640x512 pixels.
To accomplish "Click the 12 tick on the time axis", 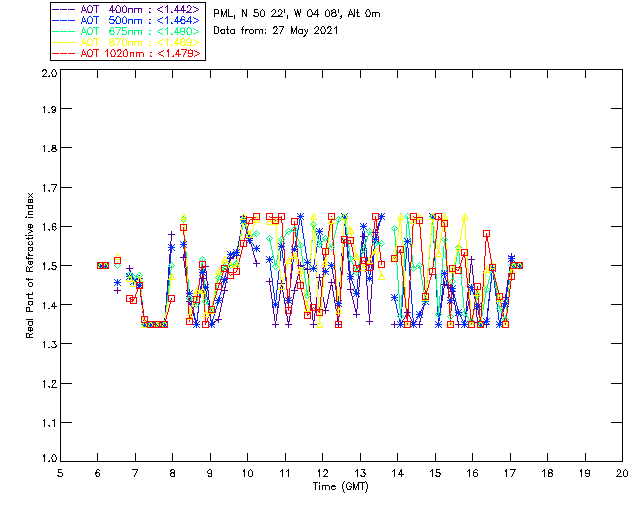I will click(x=323, y=473).
